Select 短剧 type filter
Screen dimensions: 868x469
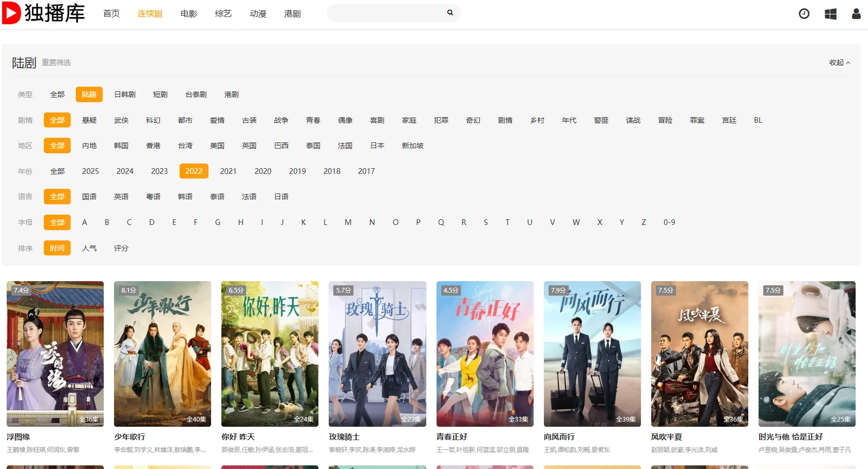(x=160, y=94)
